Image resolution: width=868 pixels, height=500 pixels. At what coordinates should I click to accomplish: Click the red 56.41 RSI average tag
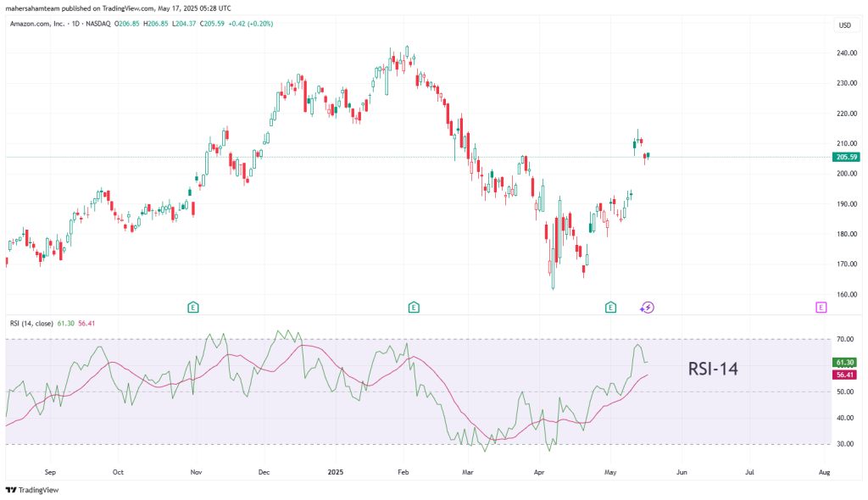844,375
